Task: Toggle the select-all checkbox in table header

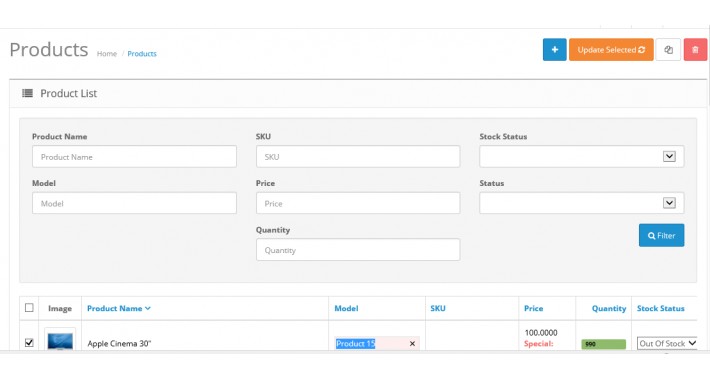Action: [x=29, y=308]
